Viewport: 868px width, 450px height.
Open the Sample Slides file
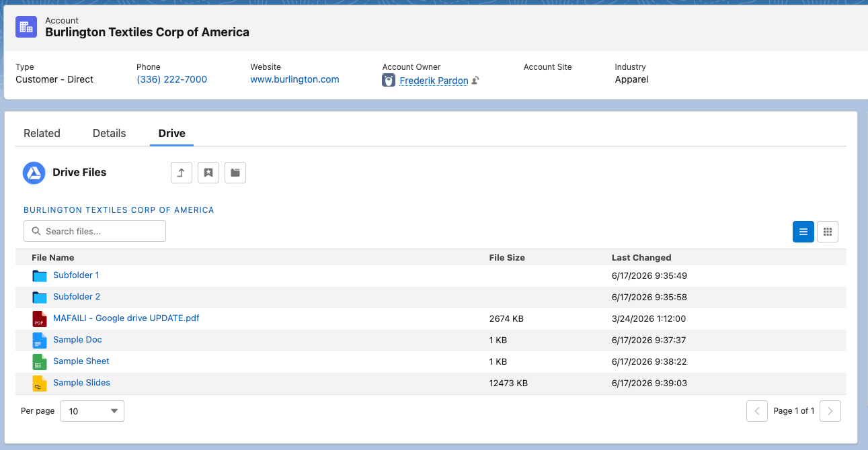point(81,383)
